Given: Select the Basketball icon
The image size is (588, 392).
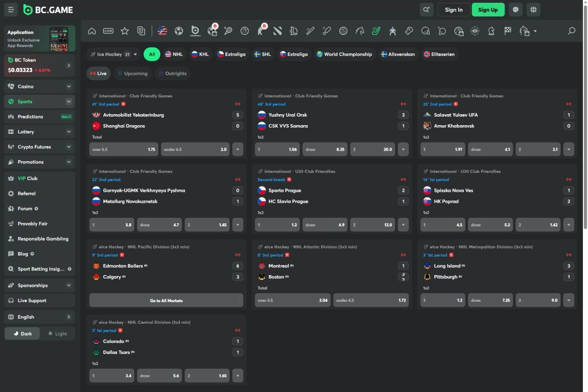Looking at the screenshot, I should coord(245,31).
